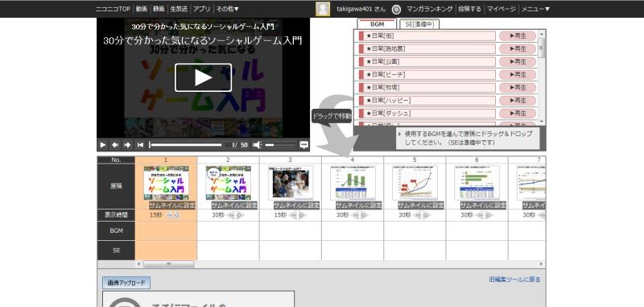Toggle comments with speech bubble icon
This screenshot has width=644, height=307.
(304, 145)
